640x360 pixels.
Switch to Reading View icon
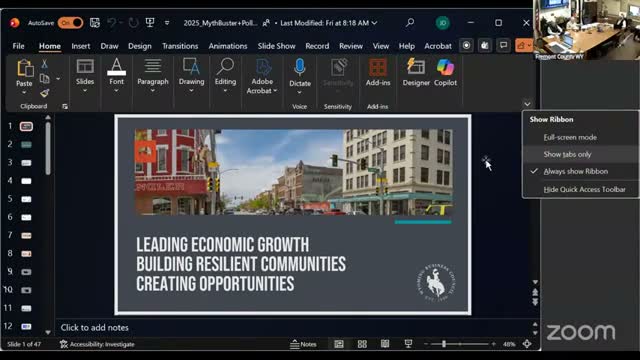pos(385,344)
